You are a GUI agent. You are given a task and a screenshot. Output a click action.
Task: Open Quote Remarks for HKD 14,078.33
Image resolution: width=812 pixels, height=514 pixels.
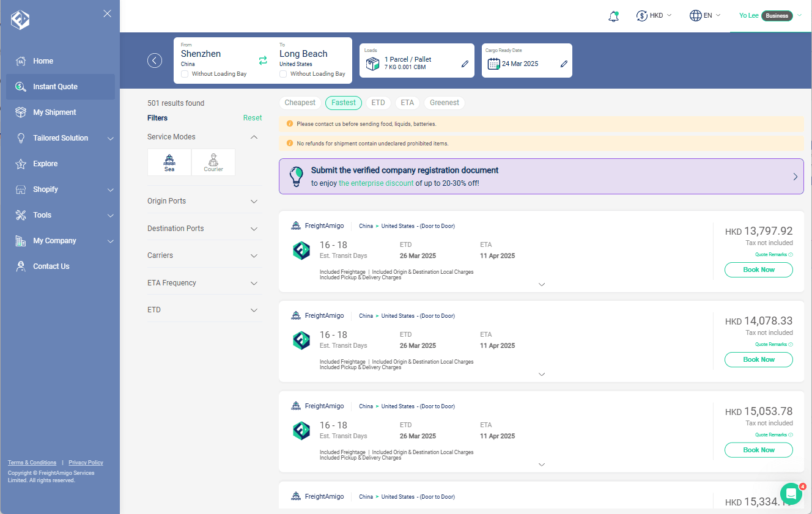pos(773,345)
